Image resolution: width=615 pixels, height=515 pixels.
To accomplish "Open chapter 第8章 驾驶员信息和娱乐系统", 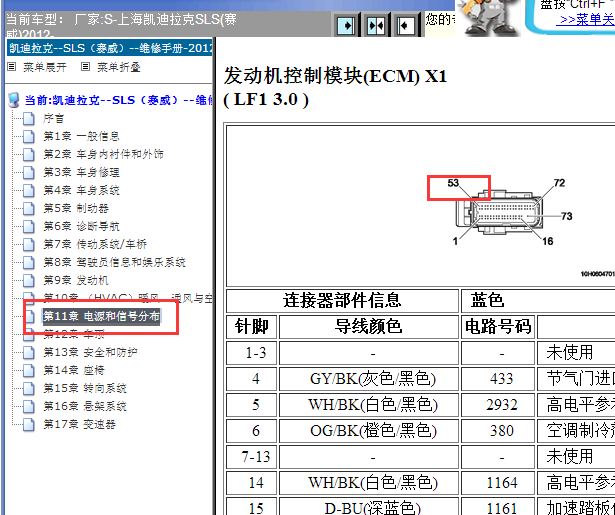I will click(x=114, y=262).
